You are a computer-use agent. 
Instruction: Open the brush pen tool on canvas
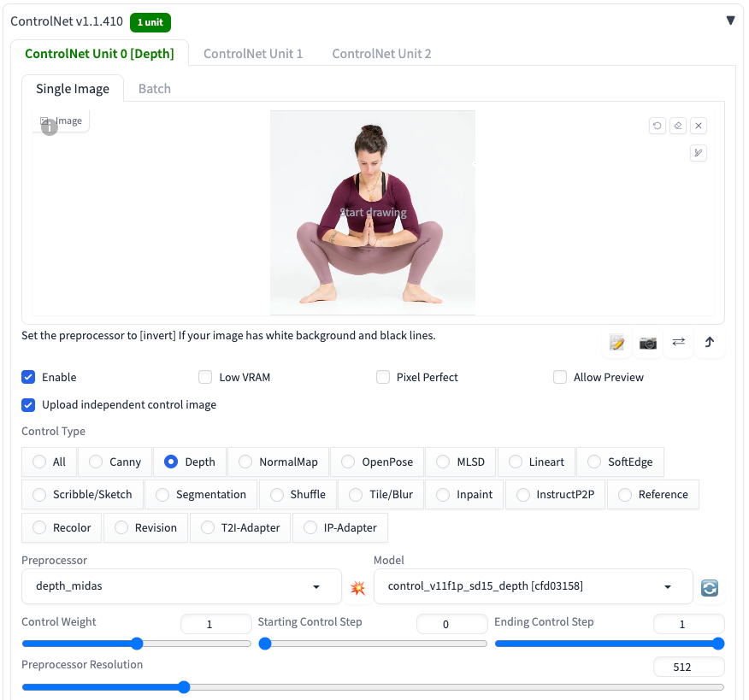(x=699, y=153)
